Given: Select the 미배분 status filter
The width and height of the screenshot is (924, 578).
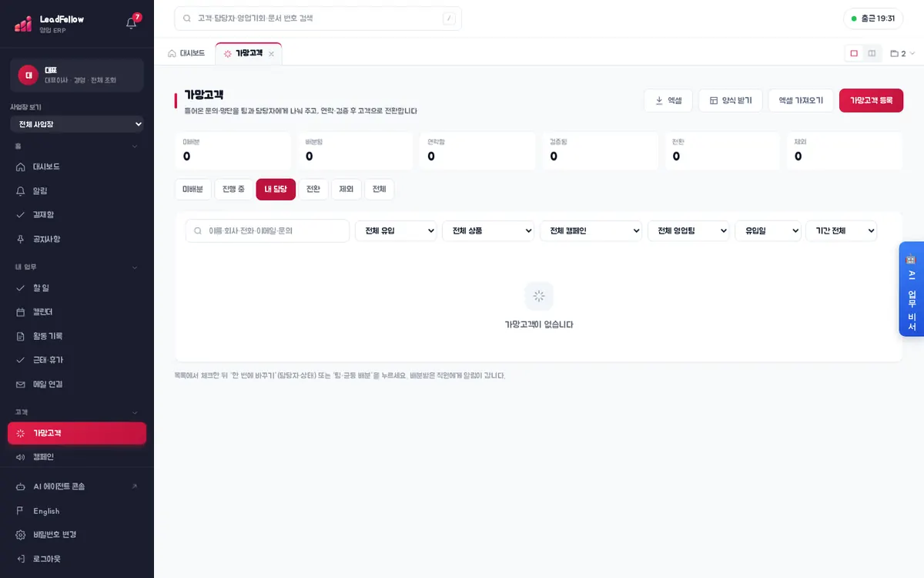Looking at the screenshot, I should (x=192, y=190).
